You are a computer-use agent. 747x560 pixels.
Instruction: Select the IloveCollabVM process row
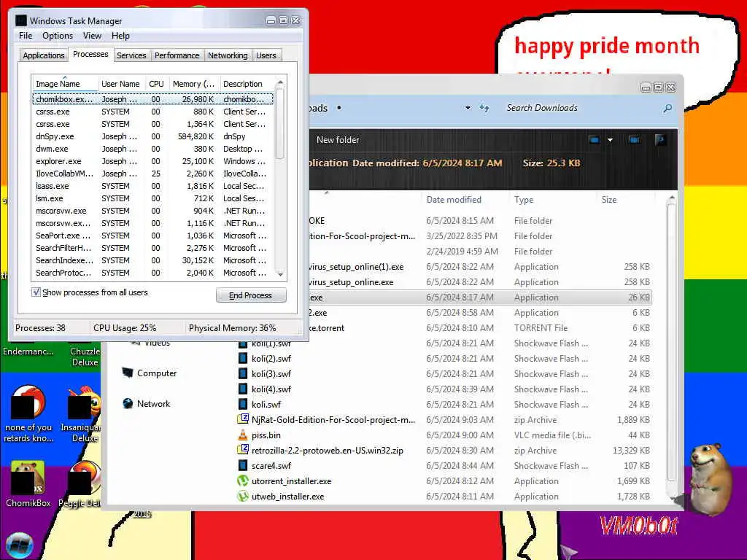pyautogui.click(x=152, y=174)
